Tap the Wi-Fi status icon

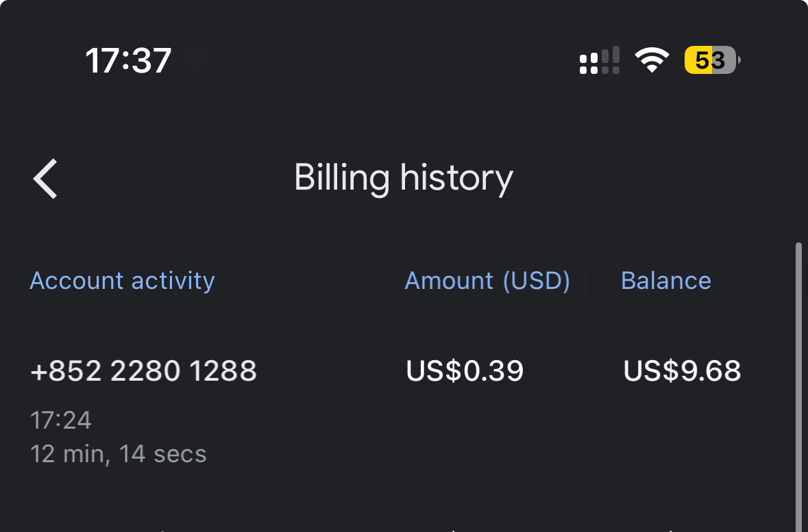[x=651, y=60]
